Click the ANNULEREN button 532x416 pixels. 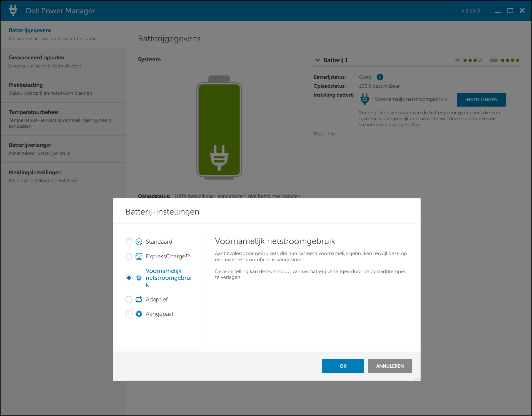[390, 366]
